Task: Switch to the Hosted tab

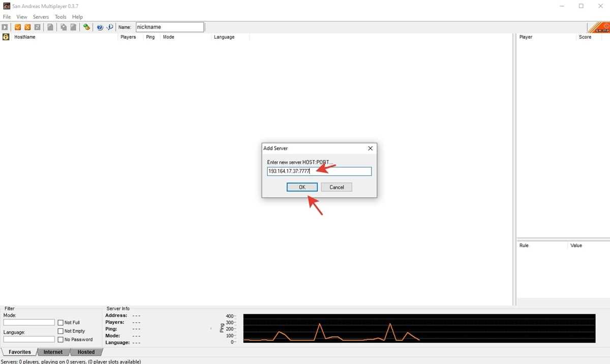Action: click(86, 352)
